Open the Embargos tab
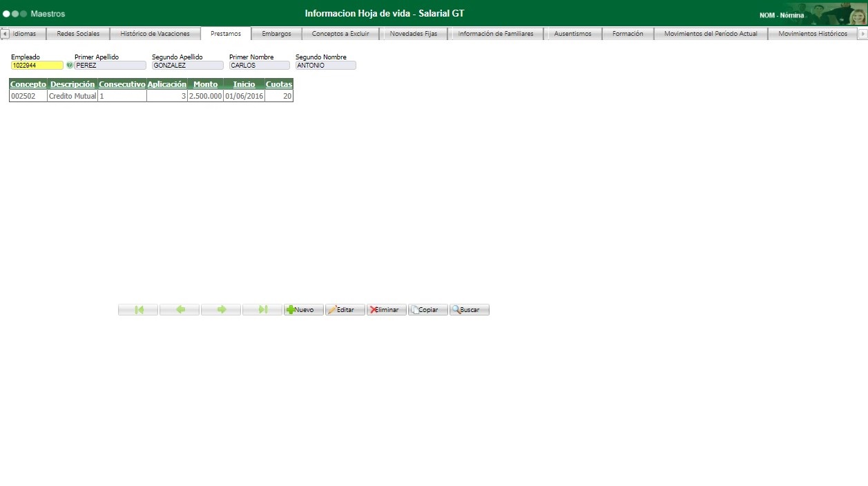868x486 pixels. pos(276,33)
